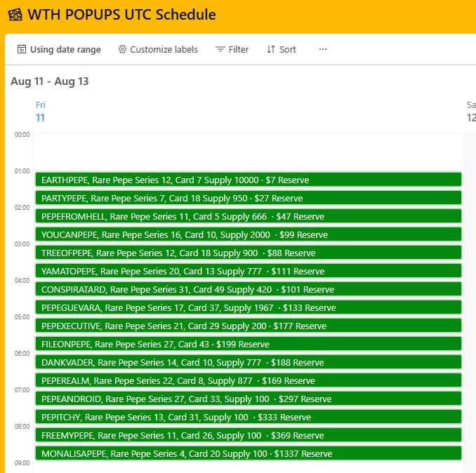Click the gear icon for Customize labels

point(122,49)
